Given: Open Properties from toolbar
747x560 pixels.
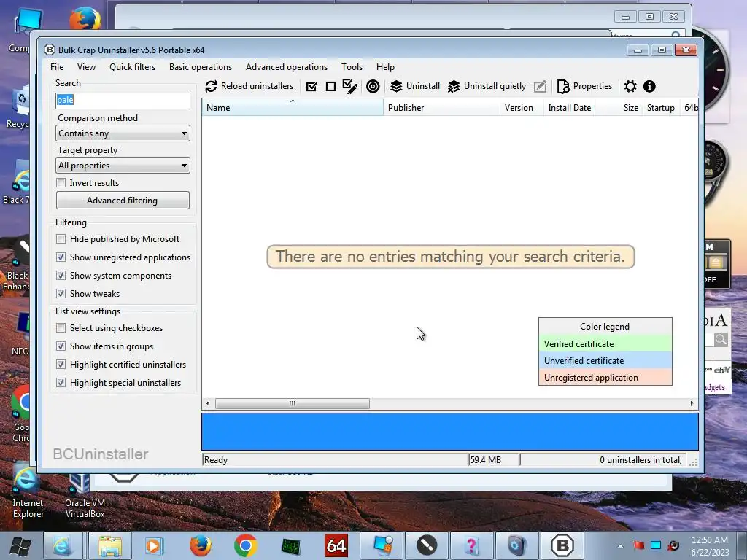Looking at the screenshot, I should (x=584, y=86).
